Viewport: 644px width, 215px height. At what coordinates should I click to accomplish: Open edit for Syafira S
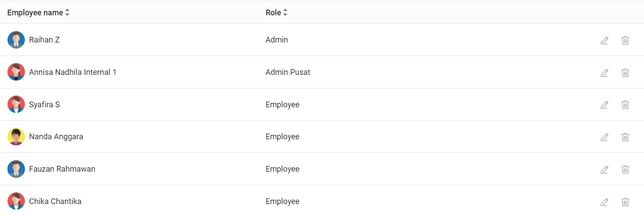604,105
